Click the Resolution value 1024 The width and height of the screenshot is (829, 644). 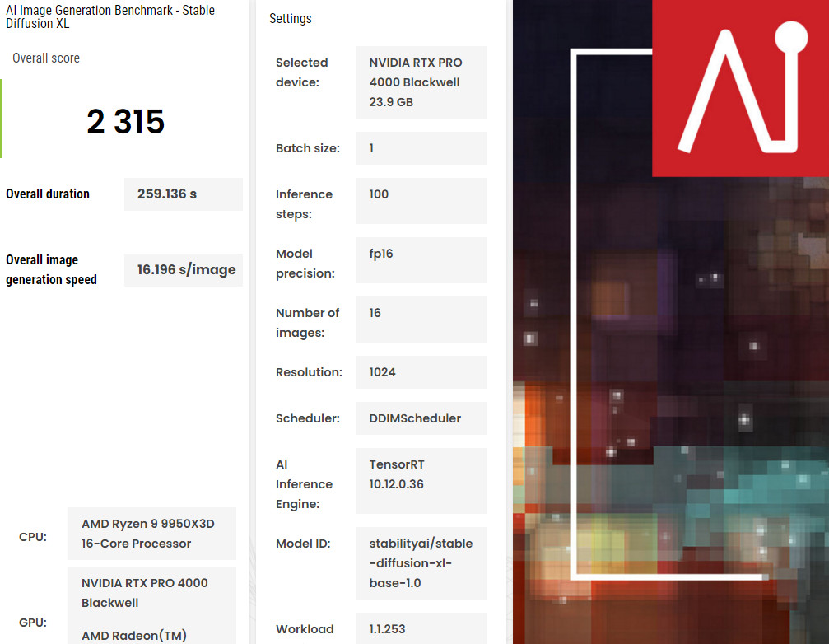click(421, 372)
